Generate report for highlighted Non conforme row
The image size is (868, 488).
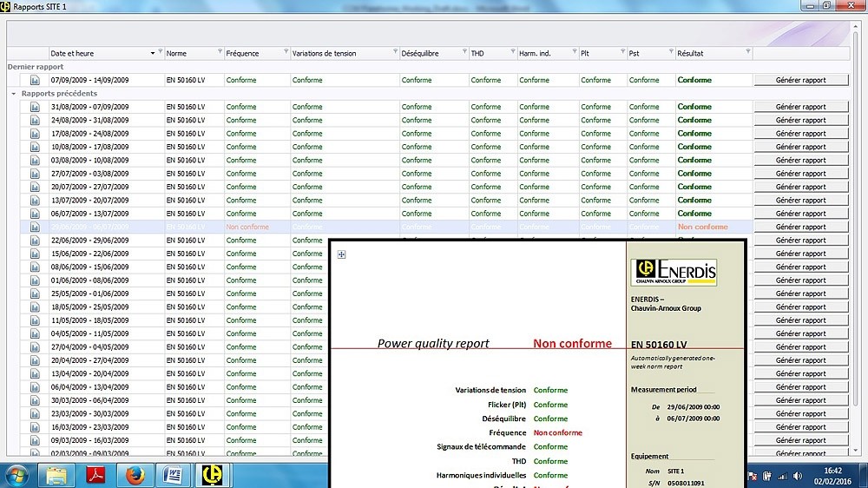(801, 228)
